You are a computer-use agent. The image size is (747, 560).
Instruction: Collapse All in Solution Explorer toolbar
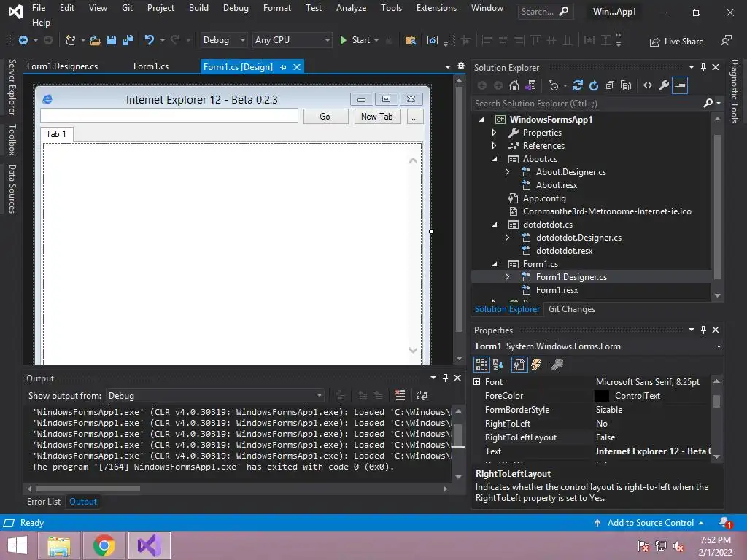pyautogui.click(x=610, y=86)
